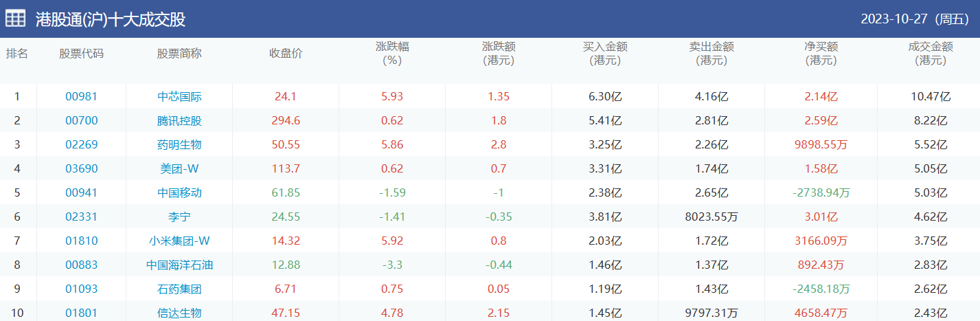Open the 腾讯控股 stock name link
The height and width of the screenshot is (321, 980).
tap(179, 121)
